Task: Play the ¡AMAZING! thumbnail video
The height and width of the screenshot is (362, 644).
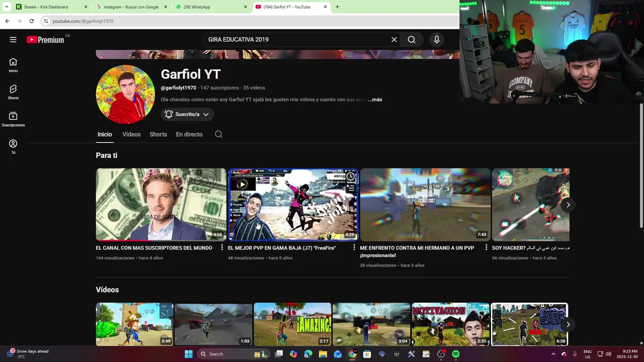Action: (x=292, y=324)
